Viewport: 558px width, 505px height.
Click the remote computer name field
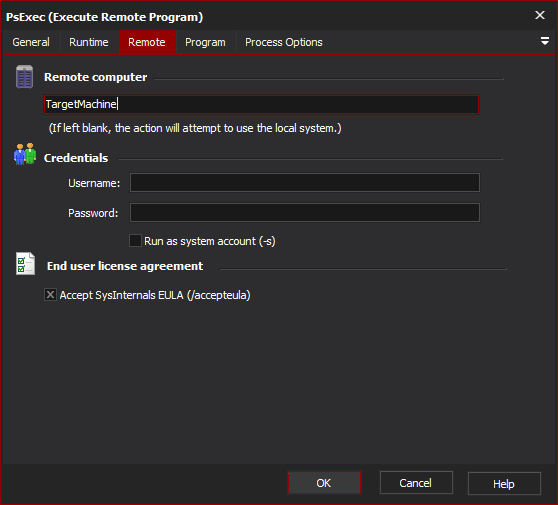[261, 104]
